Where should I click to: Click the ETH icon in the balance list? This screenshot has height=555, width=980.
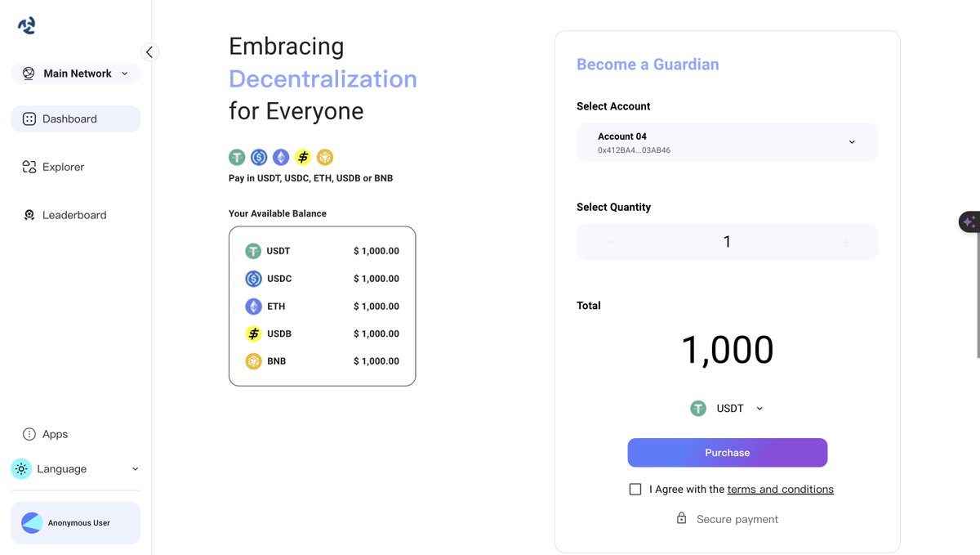[253, 307]
